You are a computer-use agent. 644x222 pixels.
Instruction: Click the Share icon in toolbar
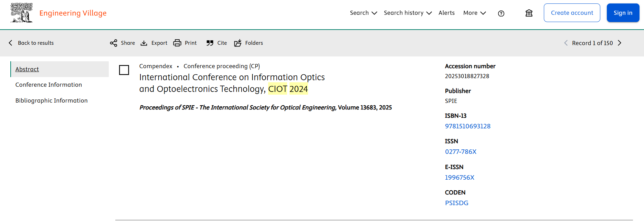114,43
